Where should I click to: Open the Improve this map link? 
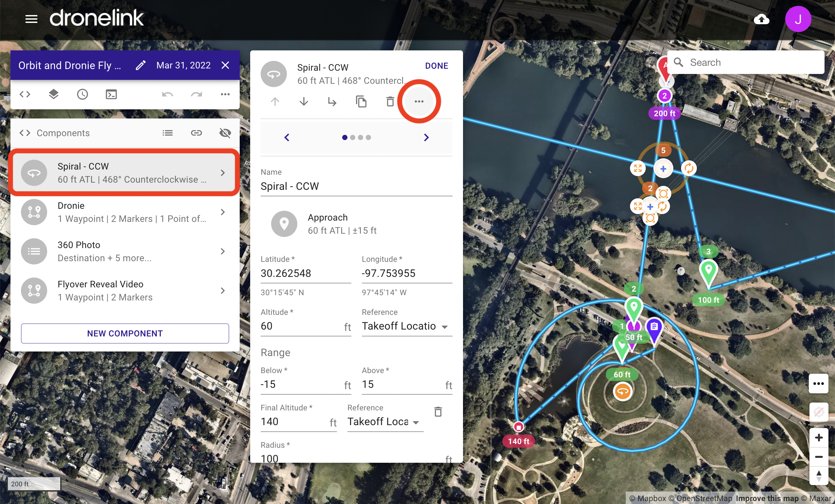(767, 498)
